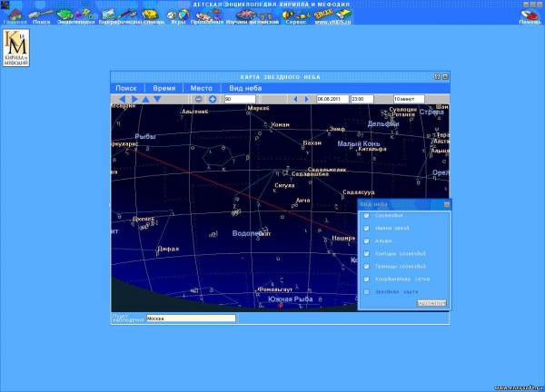
Task: Click the star name Фомальгаут
Action: pos(275,289)
